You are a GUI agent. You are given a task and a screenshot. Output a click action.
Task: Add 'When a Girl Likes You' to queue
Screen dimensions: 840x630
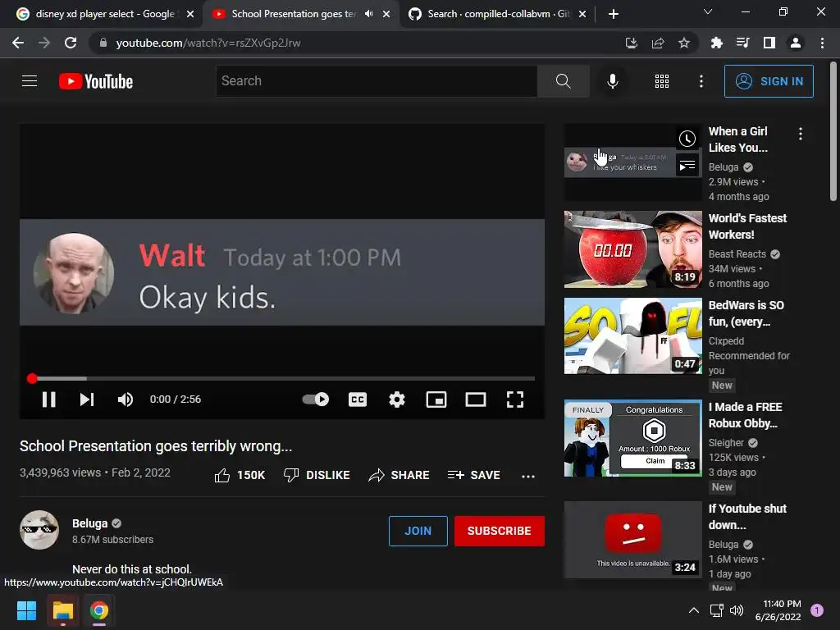pos(687,166)
